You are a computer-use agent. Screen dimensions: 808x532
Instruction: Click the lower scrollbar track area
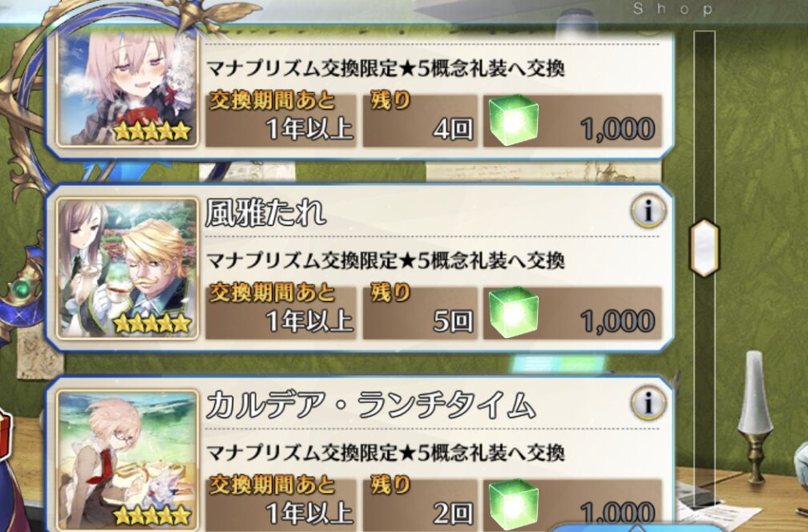coord(705,392)
